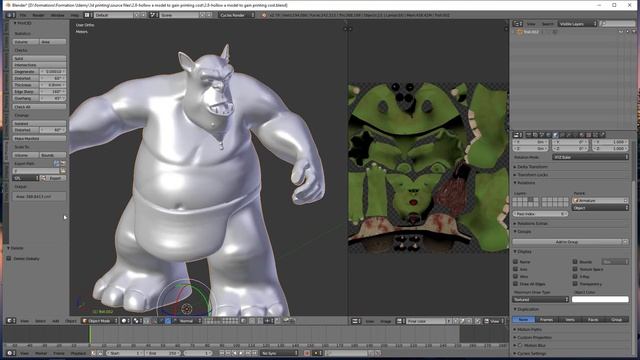Enable the Wire display checkbox

[x=516, y=276]
